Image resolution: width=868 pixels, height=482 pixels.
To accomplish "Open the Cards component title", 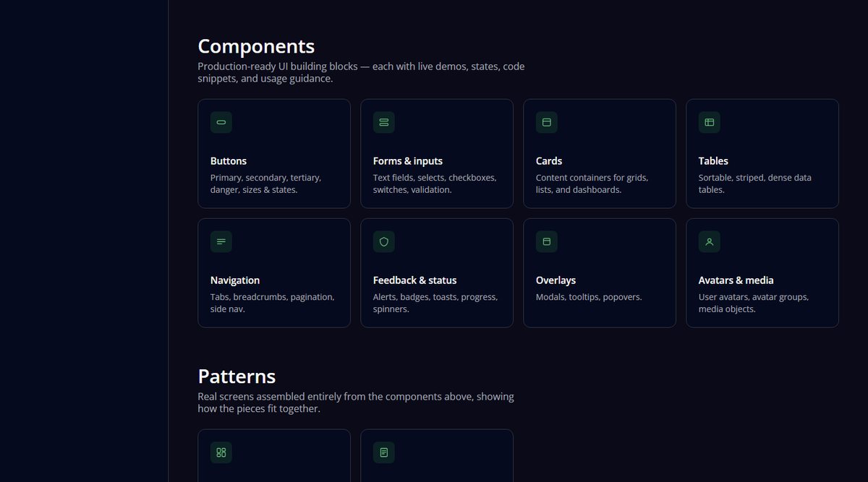I will click(549, 161).
